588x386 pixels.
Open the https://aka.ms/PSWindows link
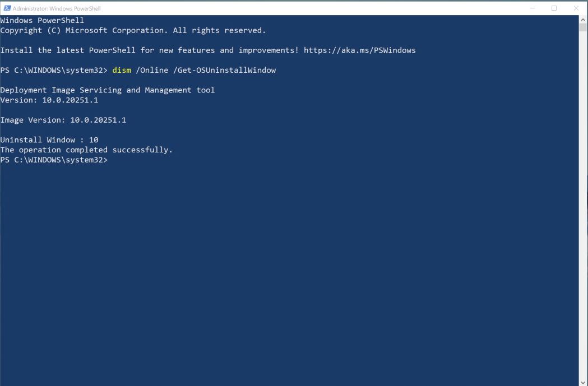pyautogui.click(x=360, y=50)
